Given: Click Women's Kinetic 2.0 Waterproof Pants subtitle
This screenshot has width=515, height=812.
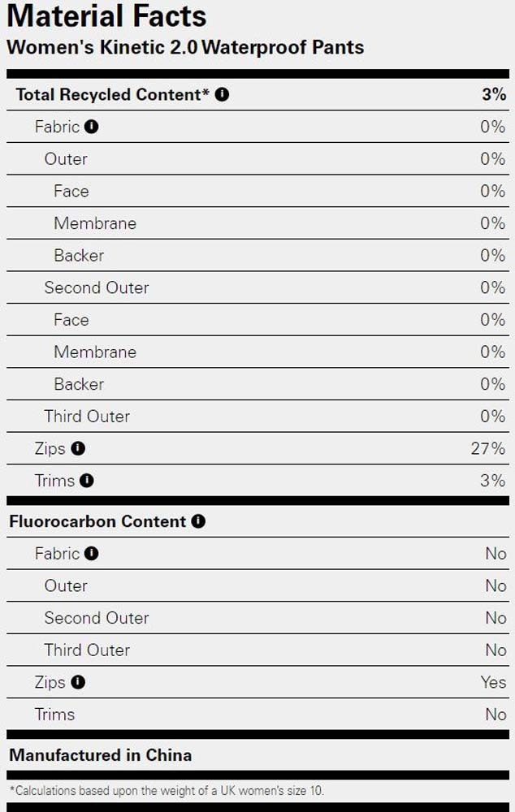Looking at the screenshot, I should coord(185,47).
